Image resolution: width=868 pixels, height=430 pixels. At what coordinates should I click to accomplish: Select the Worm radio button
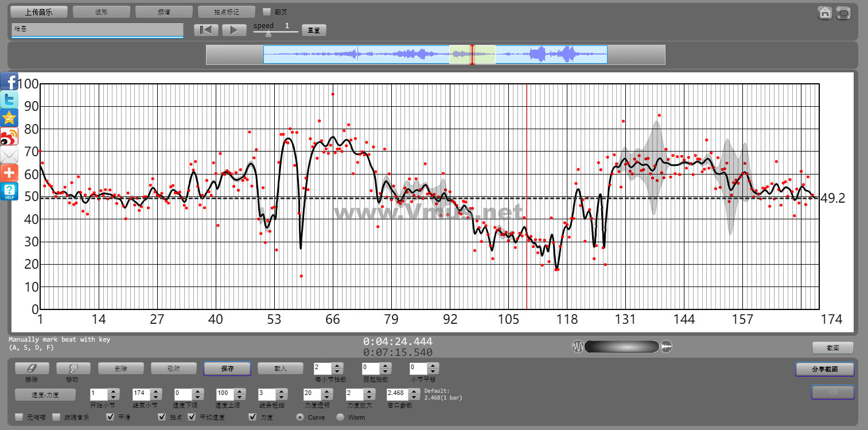[x=340, y=417]
